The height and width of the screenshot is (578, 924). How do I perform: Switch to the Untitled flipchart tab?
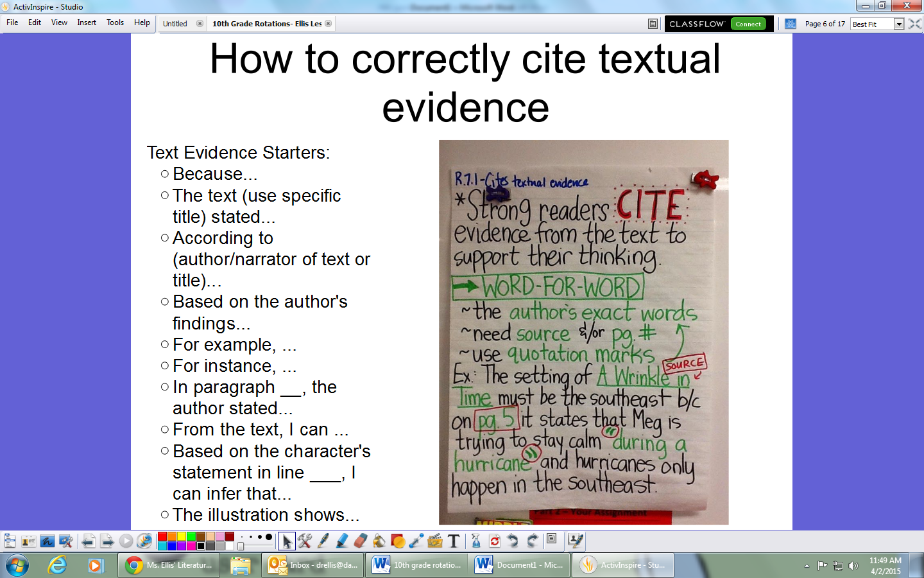[x=175, y=24]
